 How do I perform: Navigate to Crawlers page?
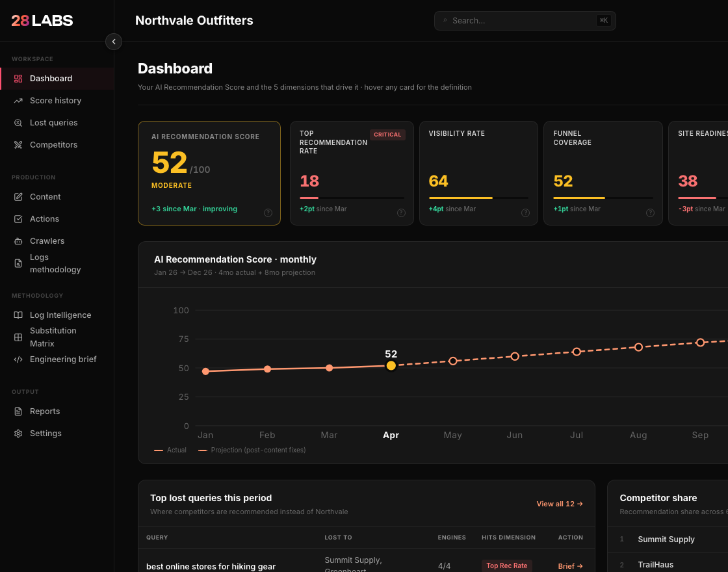57,241
